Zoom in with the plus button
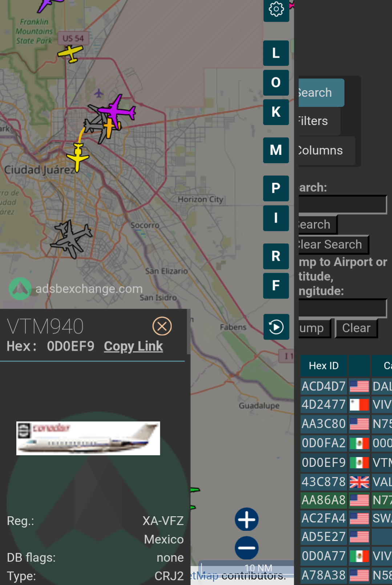Viewport: 392px width, 585px height. tap(247, 519)
